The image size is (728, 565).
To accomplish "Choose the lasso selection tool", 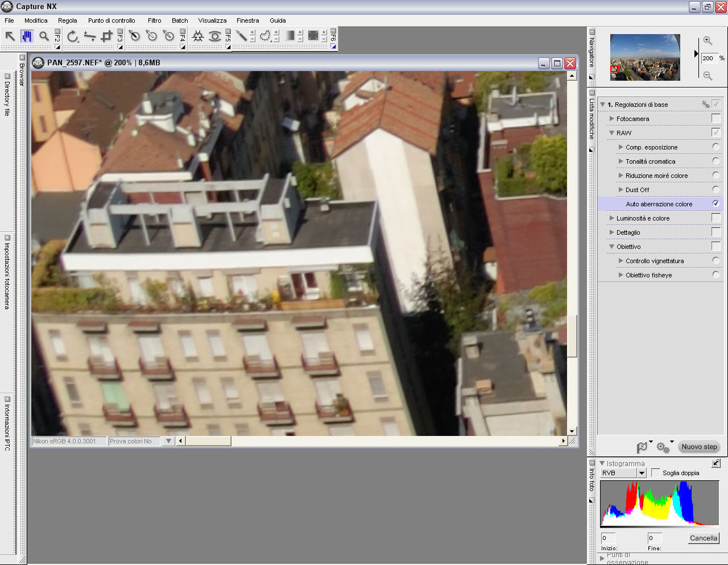I will [x=265, y=36].
